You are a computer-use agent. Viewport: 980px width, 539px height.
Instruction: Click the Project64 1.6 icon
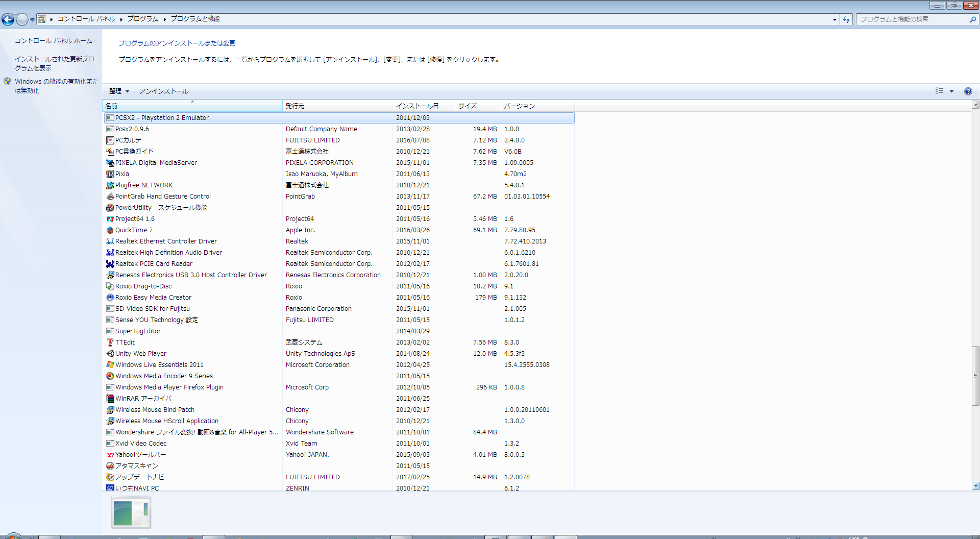[x=110, y=219]
